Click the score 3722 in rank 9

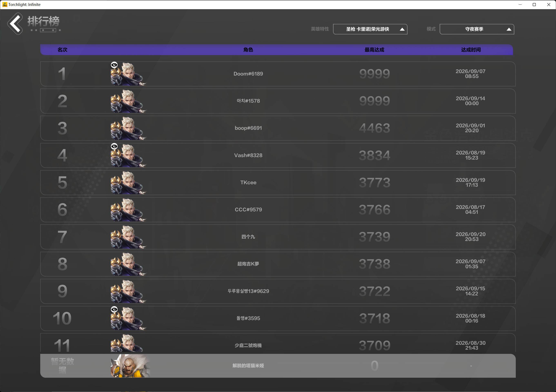coord(375,291)
